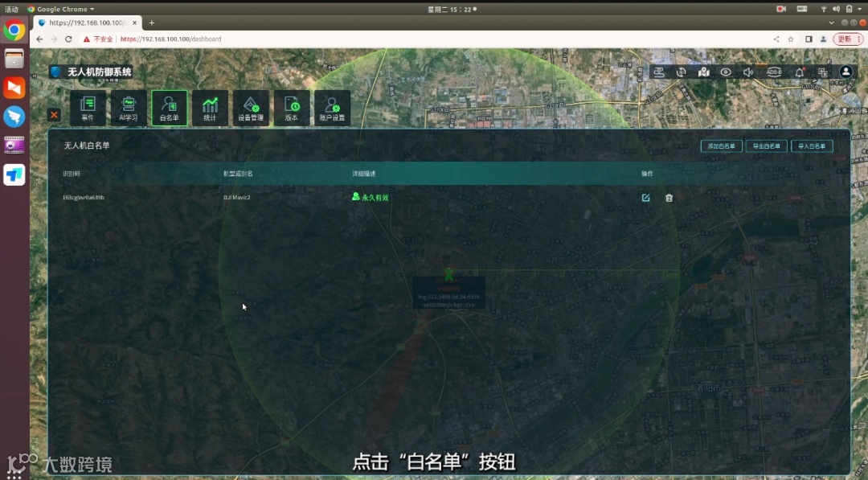Open the Chrome profile icon
This screenshot has width=868, height=480.
823,39
